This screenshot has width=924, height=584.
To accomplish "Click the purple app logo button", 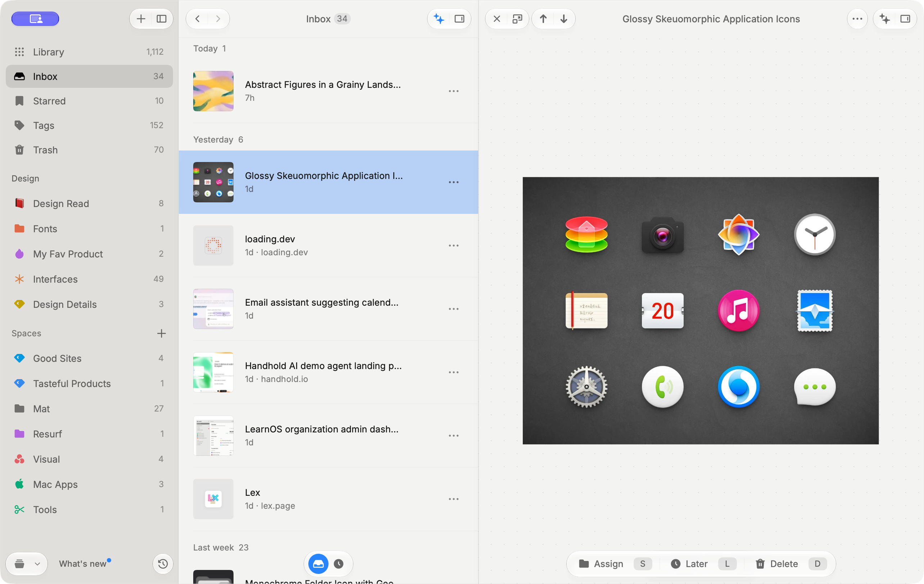I will pos(35,19).
